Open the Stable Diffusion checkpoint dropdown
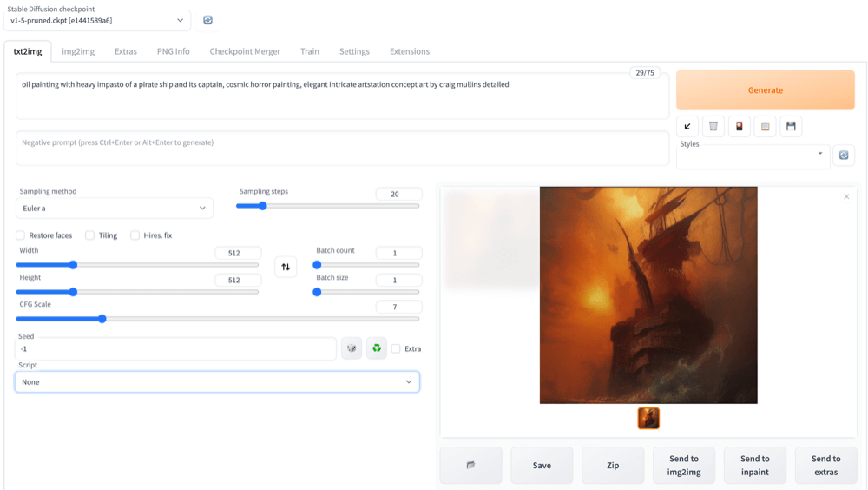This screenshot has height=490, width=868. (x=97, y=21)
